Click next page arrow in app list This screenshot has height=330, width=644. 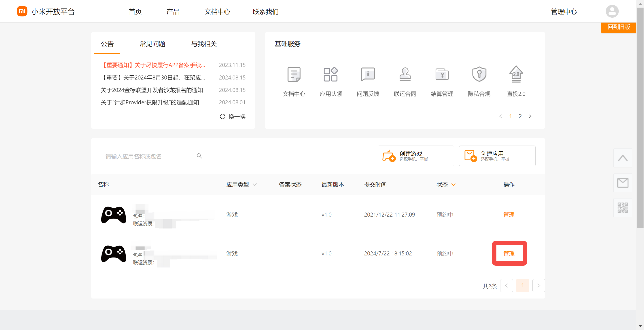(538, 286)
